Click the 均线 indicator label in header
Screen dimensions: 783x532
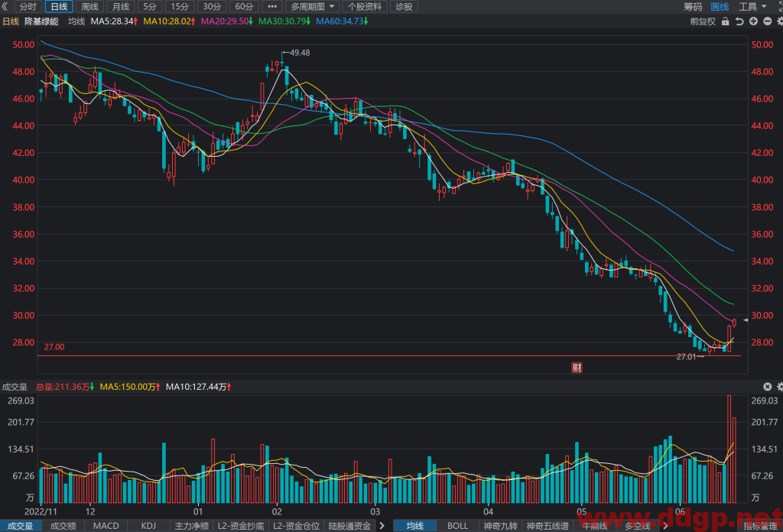click(x=76, y=21)
